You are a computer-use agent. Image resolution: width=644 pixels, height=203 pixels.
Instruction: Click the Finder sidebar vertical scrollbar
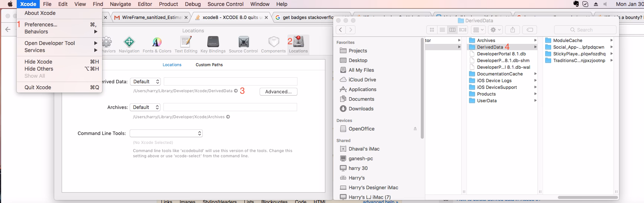422,88
